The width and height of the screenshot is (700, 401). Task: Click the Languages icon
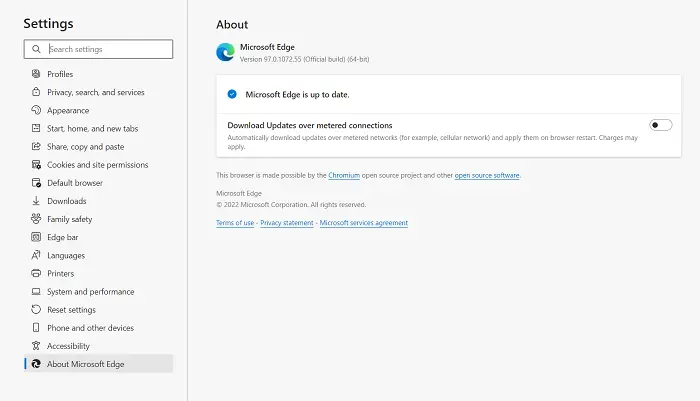[x=36, y=255]
